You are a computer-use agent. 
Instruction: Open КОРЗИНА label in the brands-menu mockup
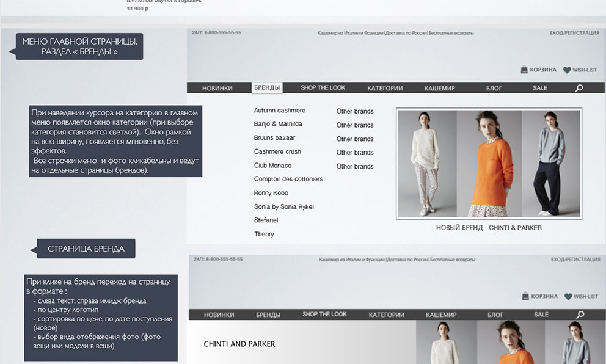pyautogui.click(x=543, y=70)
